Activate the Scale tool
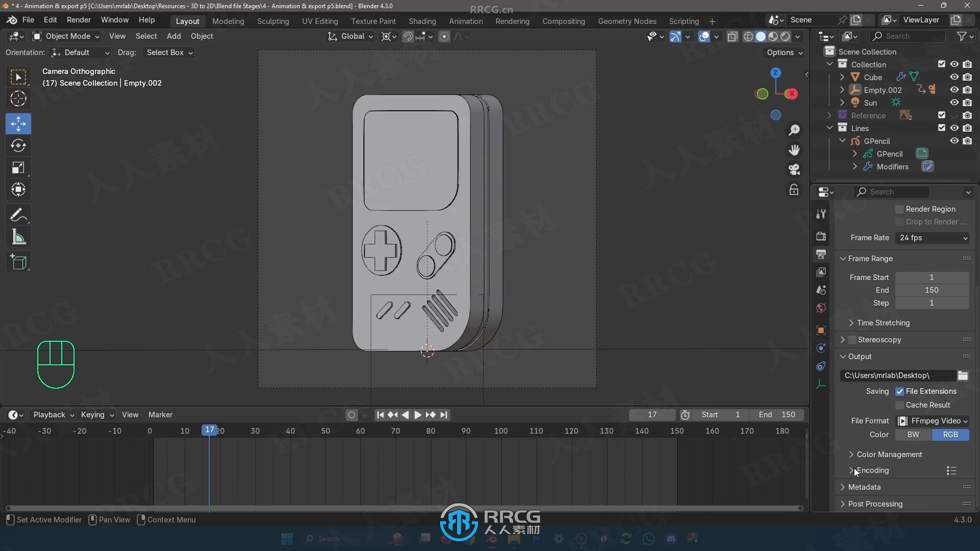The width and height of the screenshot is (980, 551). 18,168
